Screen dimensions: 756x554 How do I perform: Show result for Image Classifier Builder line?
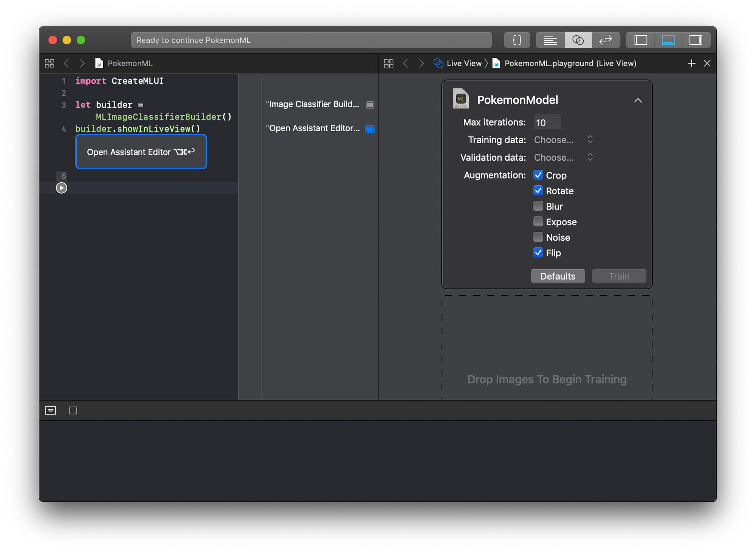click(370, 105)
